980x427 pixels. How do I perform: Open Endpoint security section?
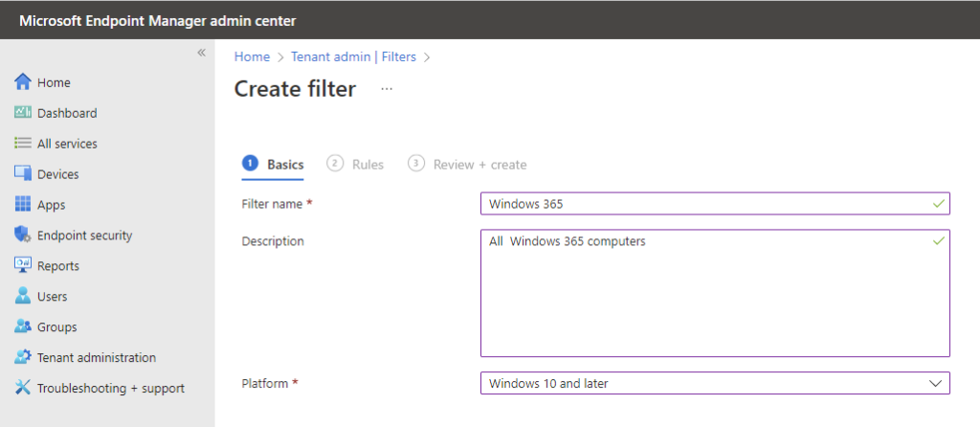click(85, 236)
